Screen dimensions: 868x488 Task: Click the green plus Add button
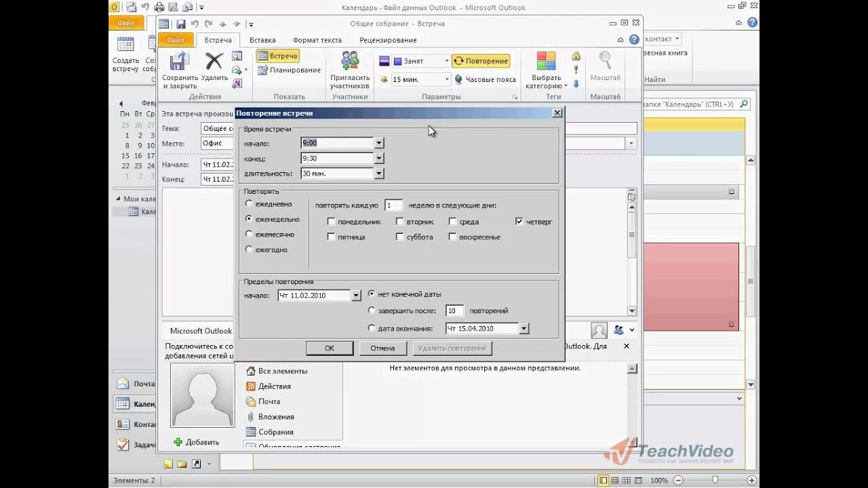[x=196, y=442]
